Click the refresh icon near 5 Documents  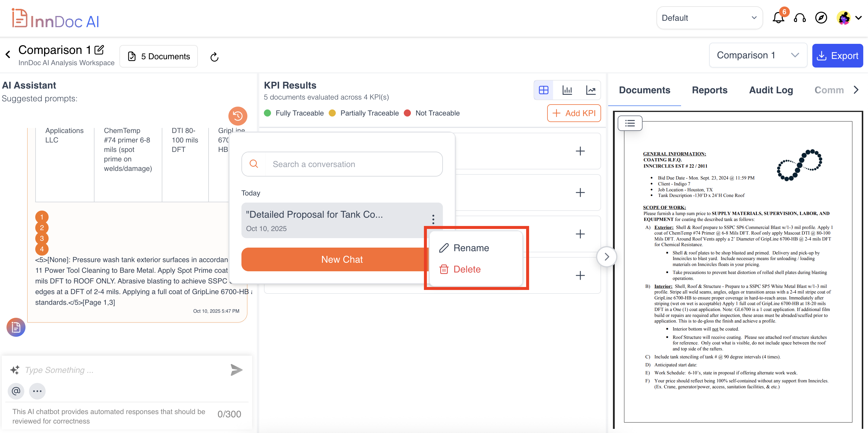point(214,57)
